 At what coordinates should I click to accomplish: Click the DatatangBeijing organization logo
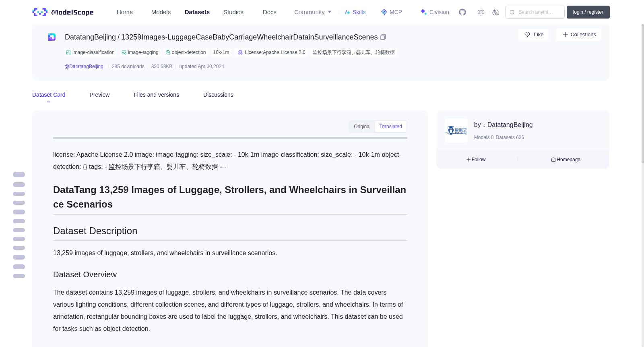(456, 131)
